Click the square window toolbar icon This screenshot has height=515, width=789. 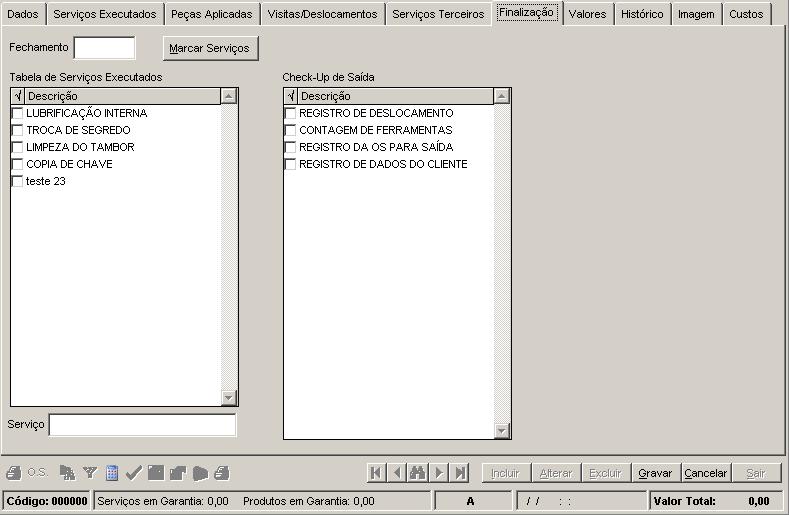click(x=155, y=473)
